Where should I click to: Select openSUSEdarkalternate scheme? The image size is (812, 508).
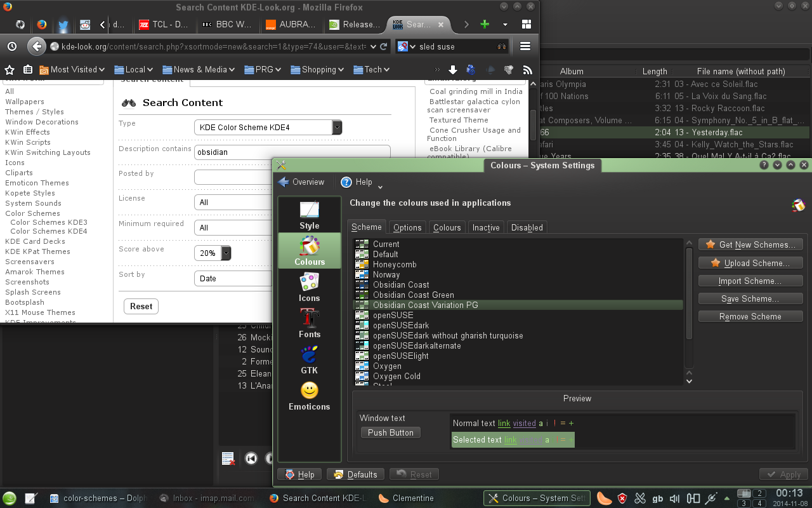(x=518, y=345)
